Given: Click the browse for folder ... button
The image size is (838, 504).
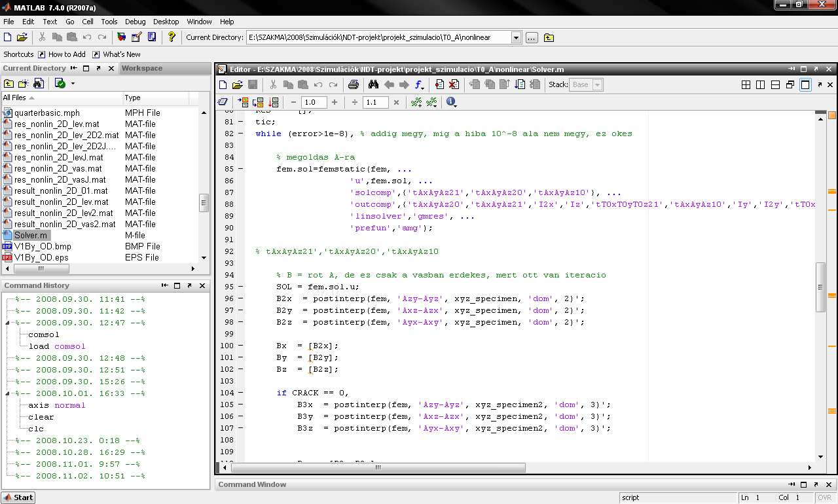Looking at the screenshot, I should tap(532, 37).
